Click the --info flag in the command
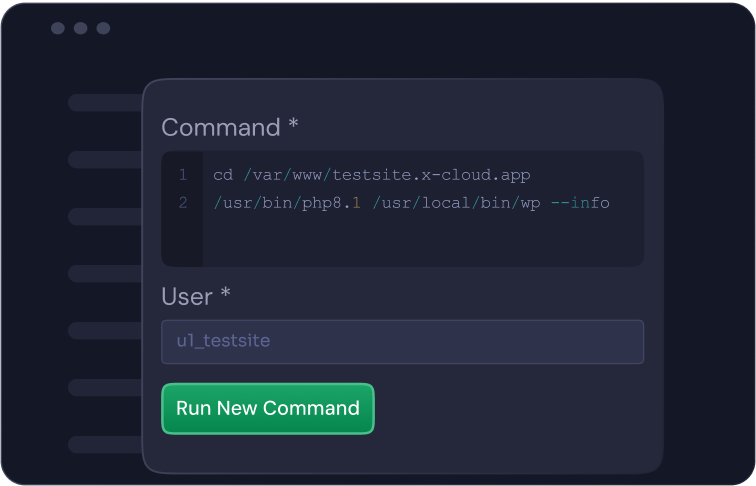The width and height of the screenshot is (756, 486). [x=580, y=203]
